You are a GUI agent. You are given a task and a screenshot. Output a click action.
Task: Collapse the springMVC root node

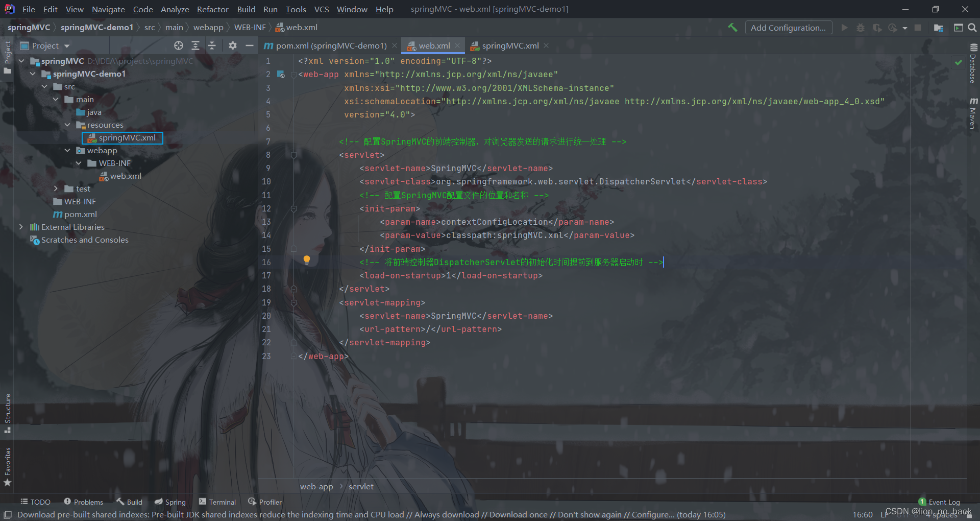point(21,61)
